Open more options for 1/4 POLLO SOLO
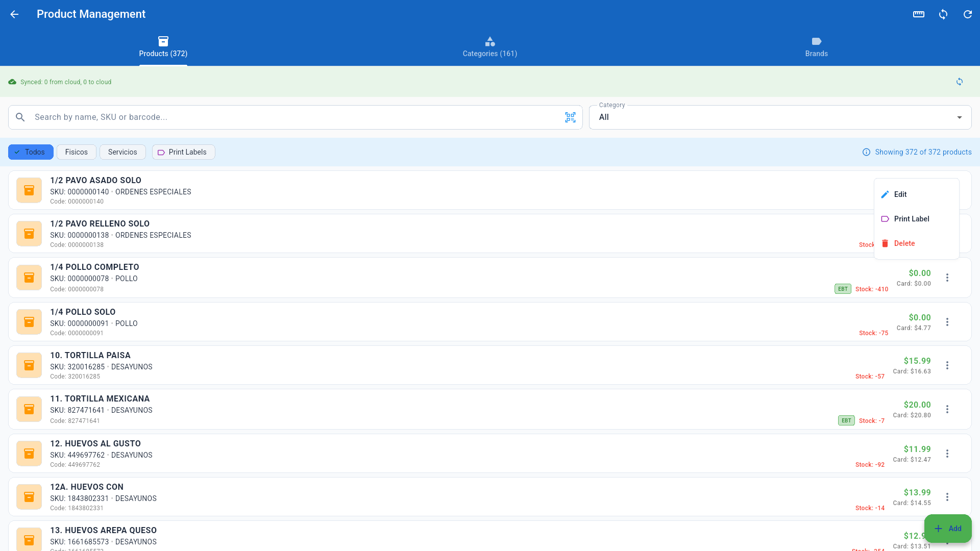 tap(947, 322)
